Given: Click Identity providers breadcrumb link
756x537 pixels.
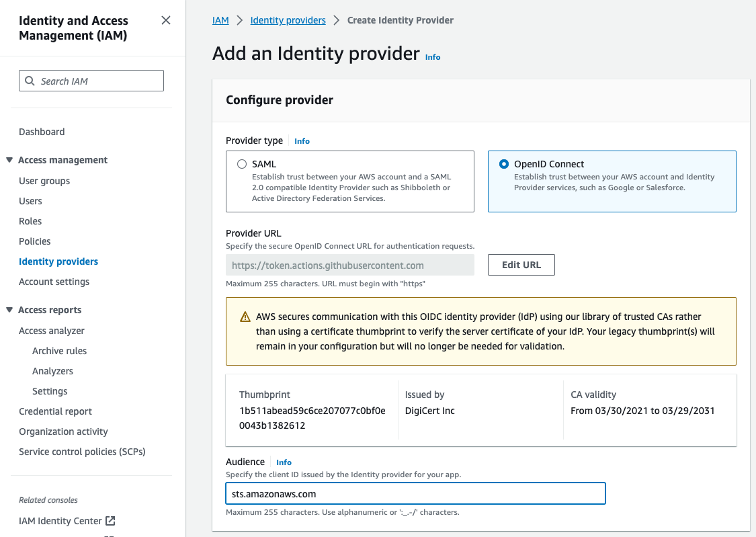Looking at the screenshot, I should (x=288, y=20).
